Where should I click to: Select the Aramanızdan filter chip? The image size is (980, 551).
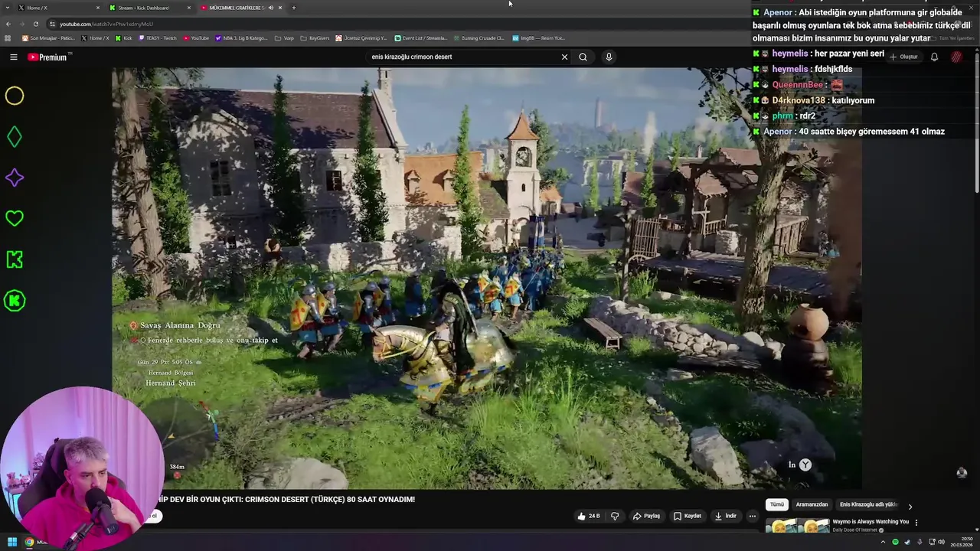click(812, 505)
